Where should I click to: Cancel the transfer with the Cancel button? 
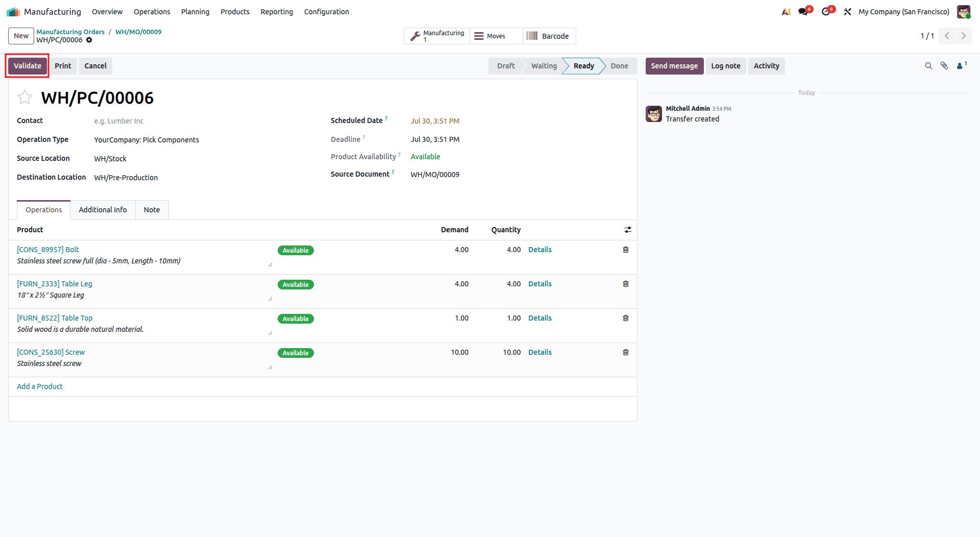point(95,66)
